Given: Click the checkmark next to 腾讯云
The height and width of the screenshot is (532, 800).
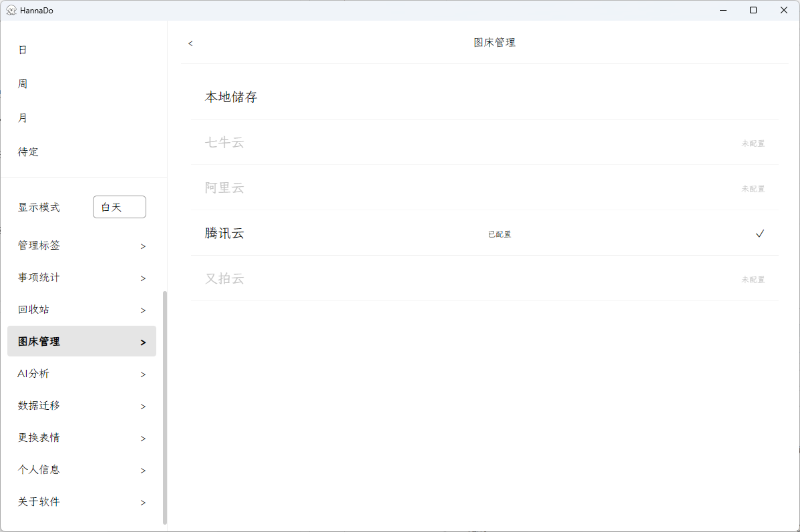Looking at the screenshot, I should (x=759, y=234).
